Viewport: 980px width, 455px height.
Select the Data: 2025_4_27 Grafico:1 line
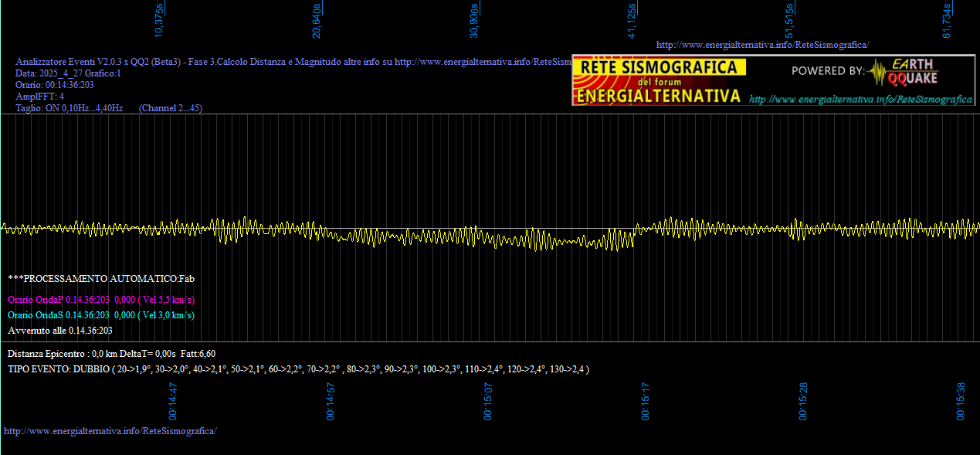tap(68, 73)
